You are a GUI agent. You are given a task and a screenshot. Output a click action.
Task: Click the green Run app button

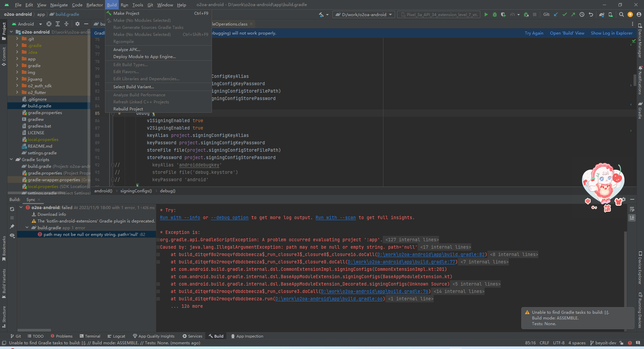coord(486,14)
